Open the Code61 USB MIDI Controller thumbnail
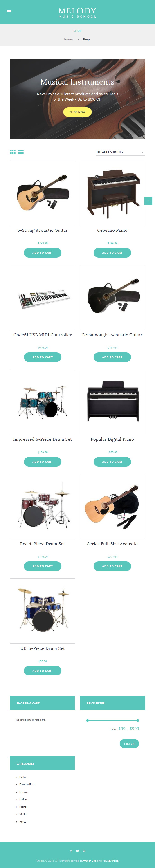The height and width of the screenshot is (868, 155). (43, 297)
